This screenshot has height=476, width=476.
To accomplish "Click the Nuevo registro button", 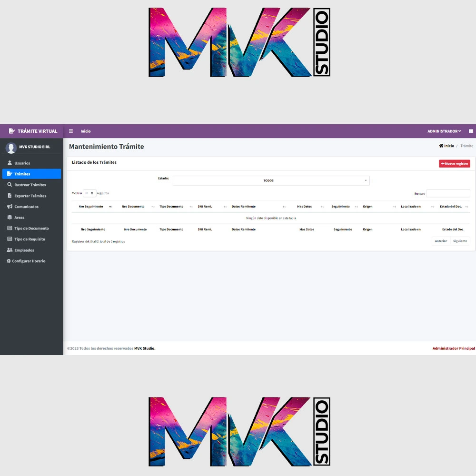I will point(455,164).
